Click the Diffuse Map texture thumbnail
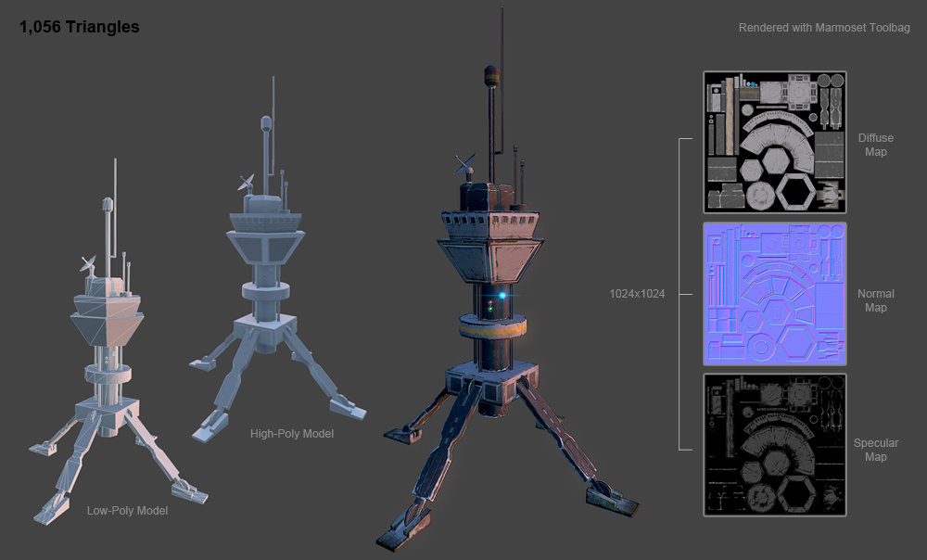 774,143
